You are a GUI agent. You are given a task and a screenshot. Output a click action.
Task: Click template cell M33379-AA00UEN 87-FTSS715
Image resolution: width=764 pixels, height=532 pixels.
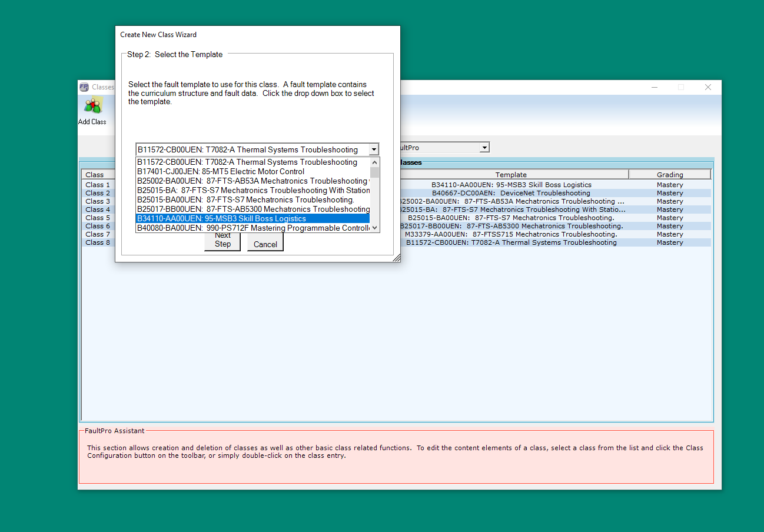[511, 234]
